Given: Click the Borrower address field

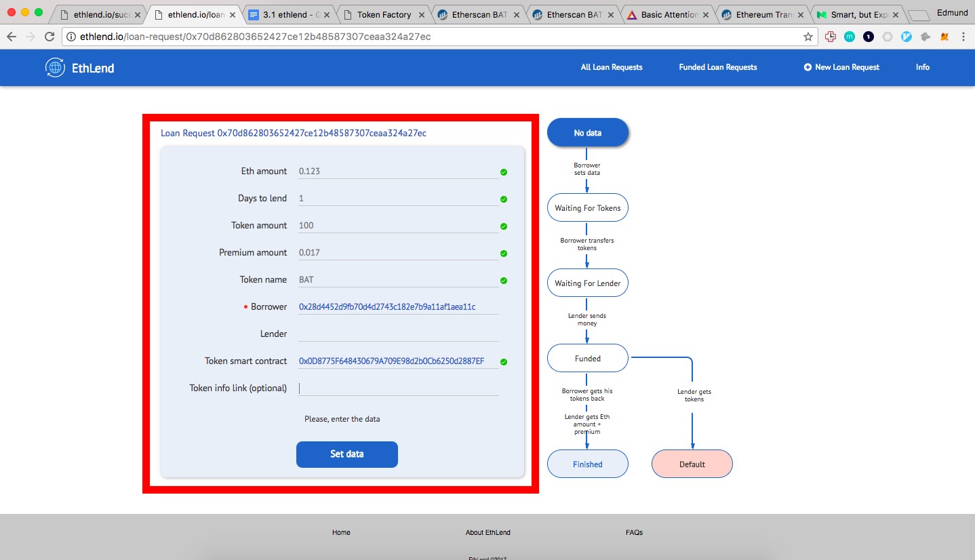Looking at the screenshot, I should coord(399,306).
